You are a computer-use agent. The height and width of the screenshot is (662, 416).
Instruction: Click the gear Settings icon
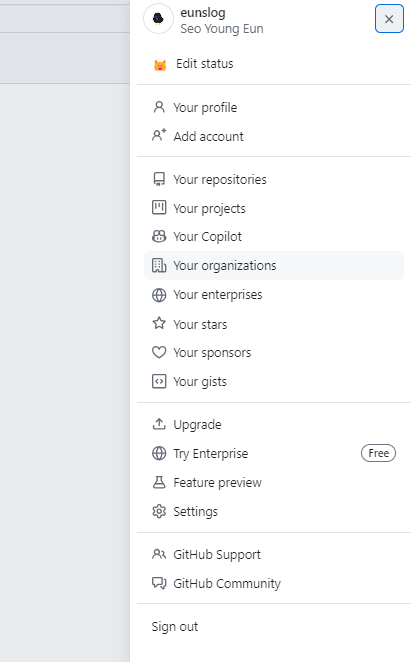pyautogui.click(x=159, y=511)
